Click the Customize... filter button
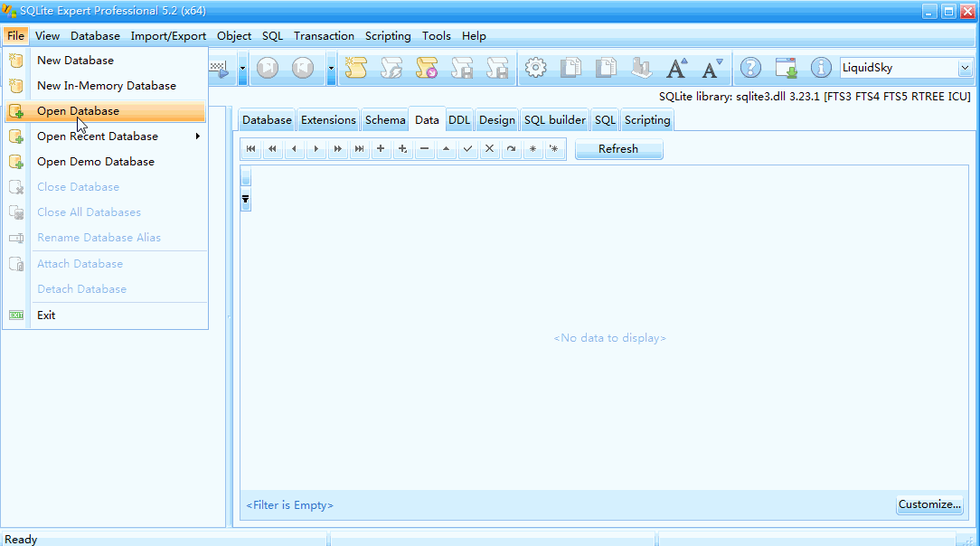Screen dimensions: 980x546 929,504
